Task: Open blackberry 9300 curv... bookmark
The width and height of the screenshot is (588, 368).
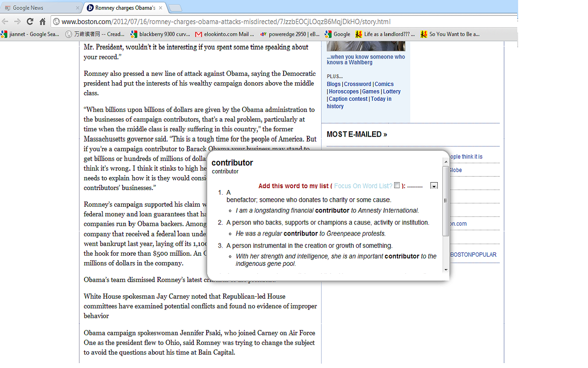Action: (x=160, y=34)
